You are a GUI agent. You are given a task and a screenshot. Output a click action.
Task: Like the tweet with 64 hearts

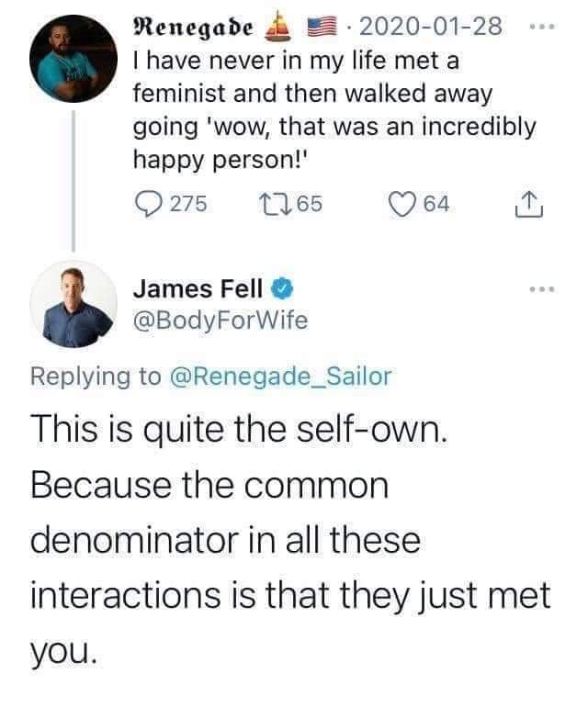(x=402, y=204)
